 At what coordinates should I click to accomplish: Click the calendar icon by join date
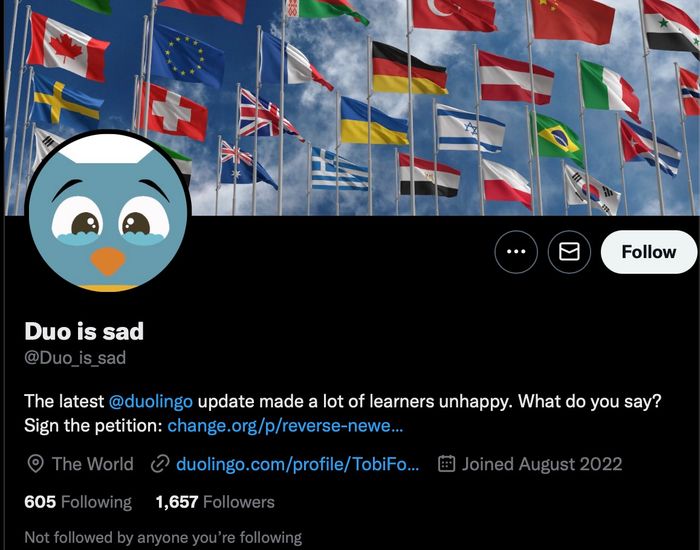[x=447, y=464]
